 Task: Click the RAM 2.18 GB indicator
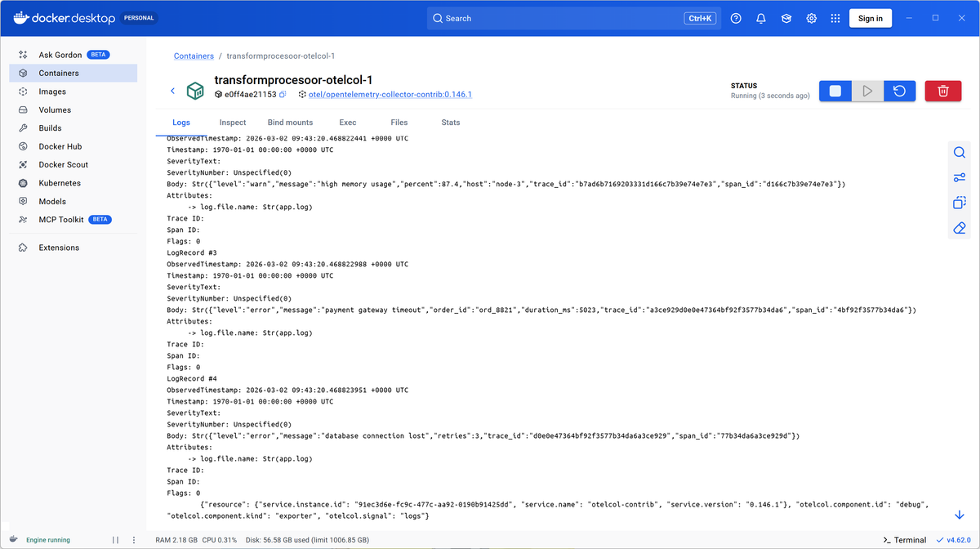point(176,540)
